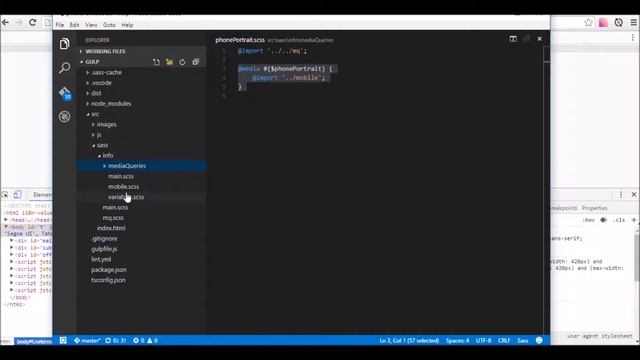Change file encoding UTF-8
This screenshot has height=360, width=640.
484,340
